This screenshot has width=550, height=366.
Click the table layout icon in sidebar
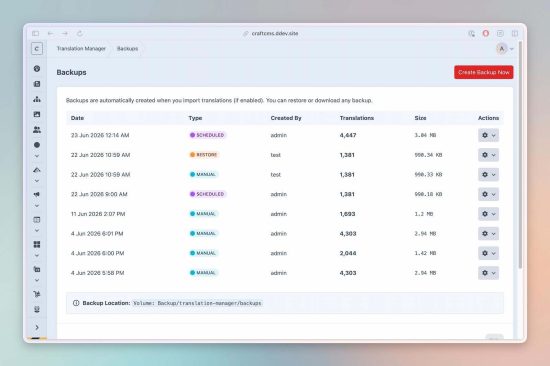37,220
